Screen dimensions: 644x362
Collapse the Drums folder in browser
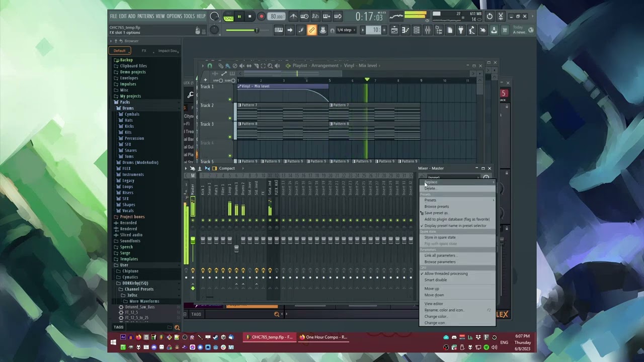click(x=128, y=108)
